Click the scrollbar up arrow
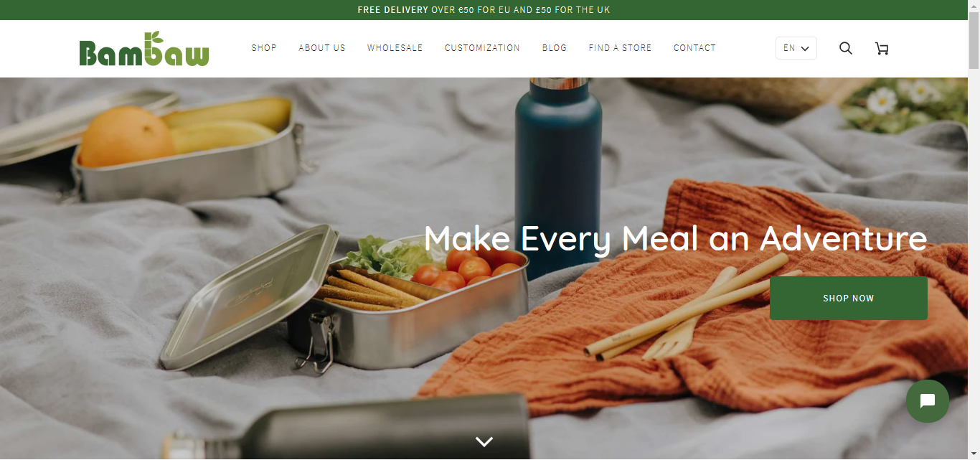This screenshot has height=460, width=980. click(x=974, y=6)
